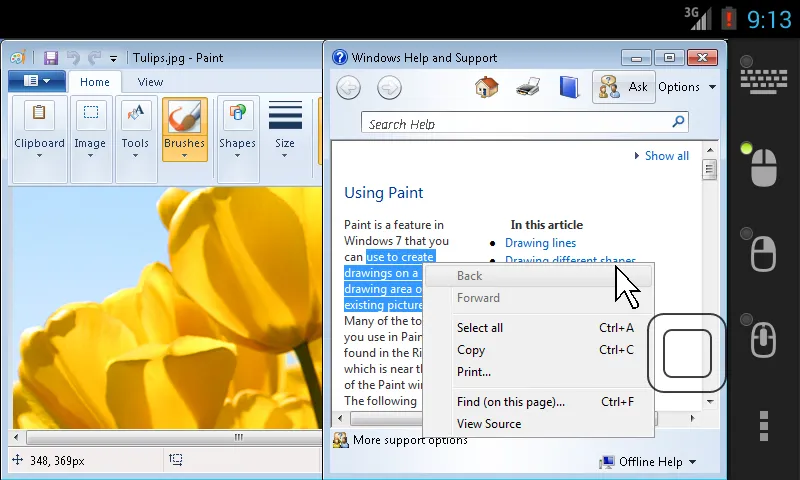Select the scroll-wheel mouse mode icon
The width and height of the screenshot is (800, 480).
764,339
